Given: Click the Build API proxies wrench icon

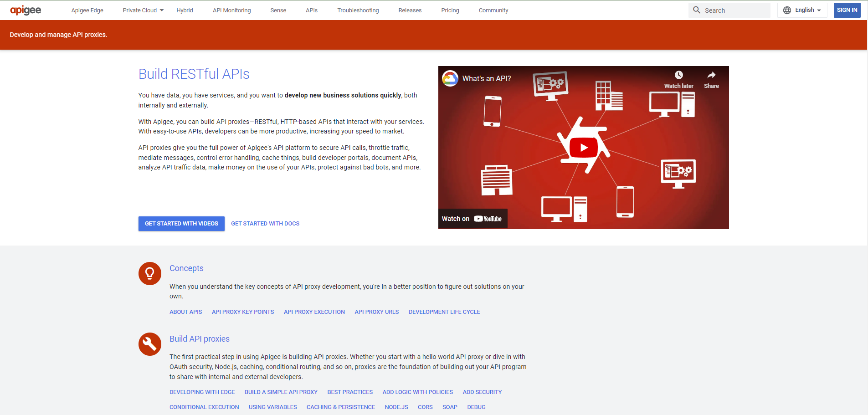Looking at the screenshot, I should (149, 344).
